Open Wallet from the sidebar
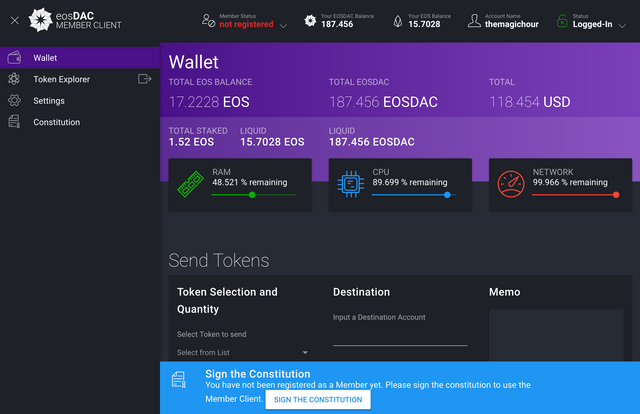The image size is (640, 414). point(80,58)
